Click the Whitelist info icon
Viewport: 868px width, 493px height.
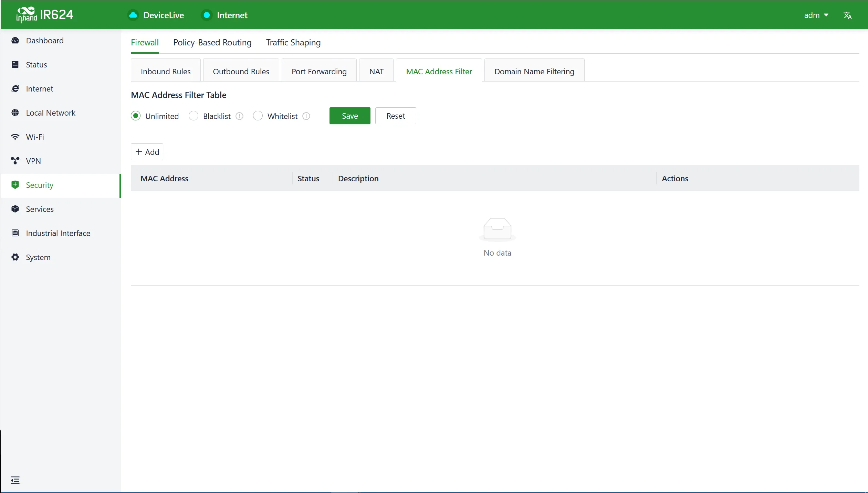click(x=306, y=116)
